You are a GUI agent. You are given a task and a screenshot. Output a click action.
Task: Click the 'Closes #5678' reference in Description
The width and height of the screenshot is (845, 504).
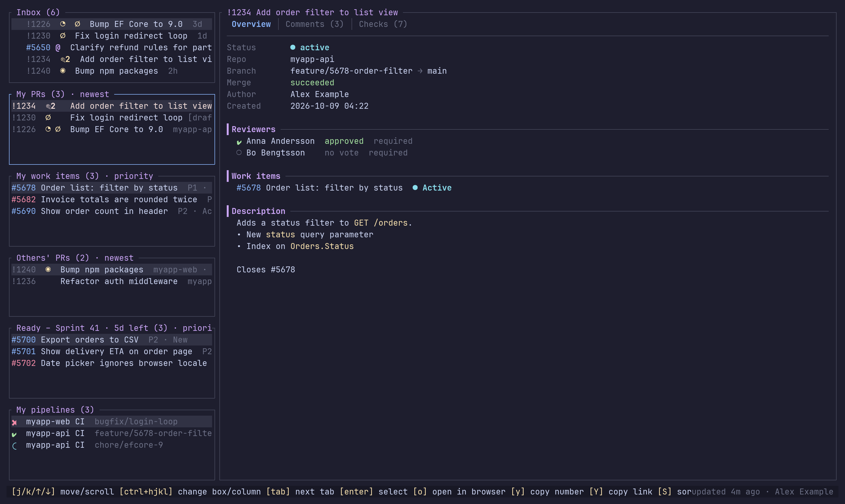tap(266, 270)
